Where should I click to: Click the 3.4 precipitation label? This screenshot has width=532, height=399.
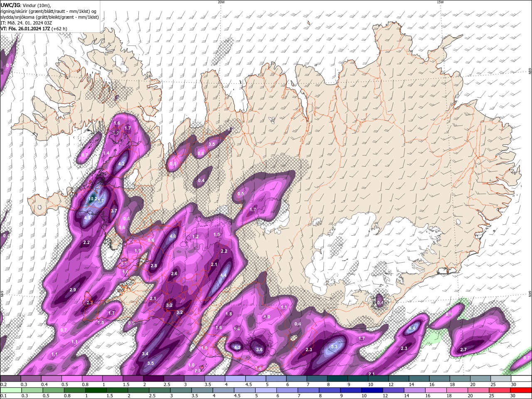(x=145, y=354)
